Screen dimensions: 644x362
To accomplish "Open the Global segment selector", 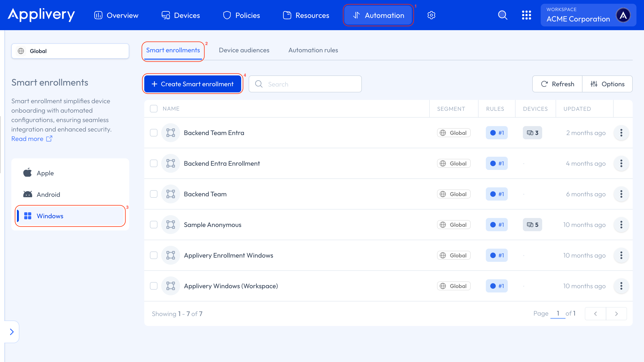I will 70,51.
